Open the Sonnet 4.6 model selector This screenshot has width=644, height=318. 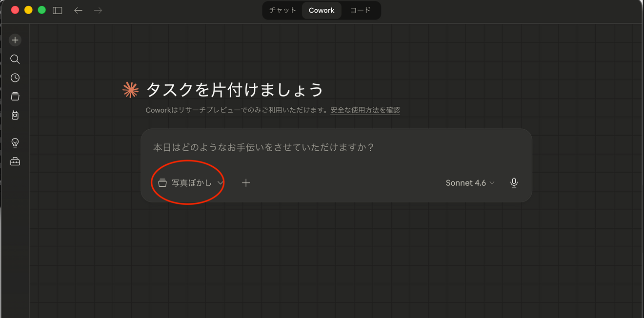pyautogui.click(x=469, y=182)
